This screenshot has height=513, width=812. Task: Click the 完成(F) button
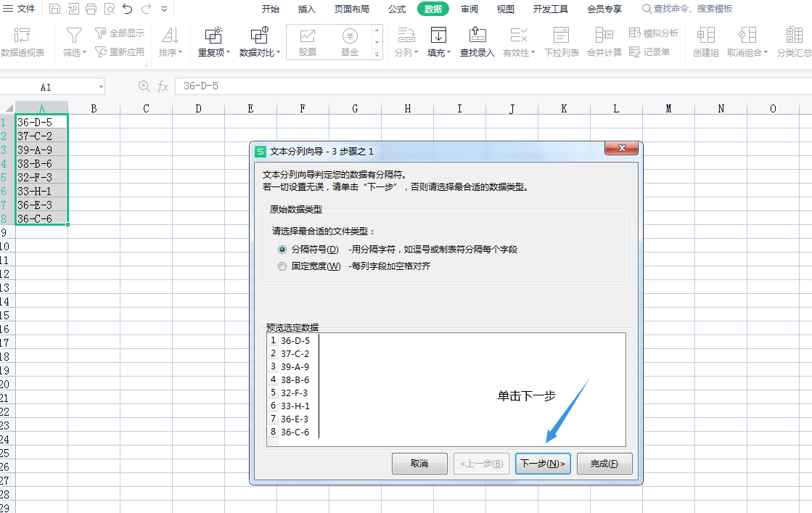click(604, 464)
